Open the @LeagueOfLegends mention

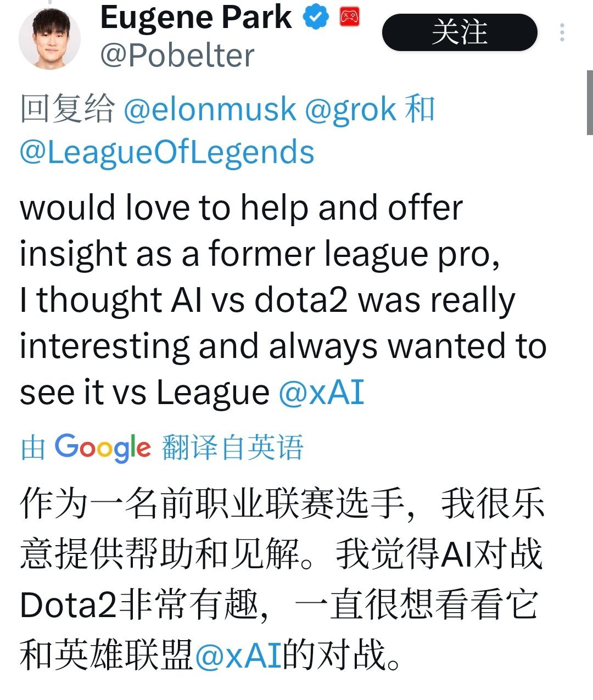click(167, 152)
